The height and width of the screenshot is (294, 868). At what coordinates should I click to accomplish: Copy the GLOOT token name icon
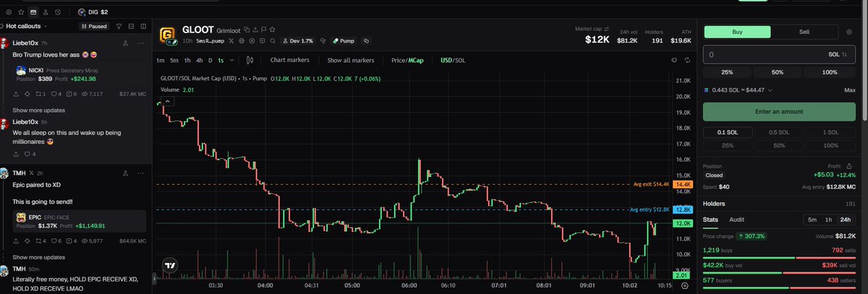point(247,30)
